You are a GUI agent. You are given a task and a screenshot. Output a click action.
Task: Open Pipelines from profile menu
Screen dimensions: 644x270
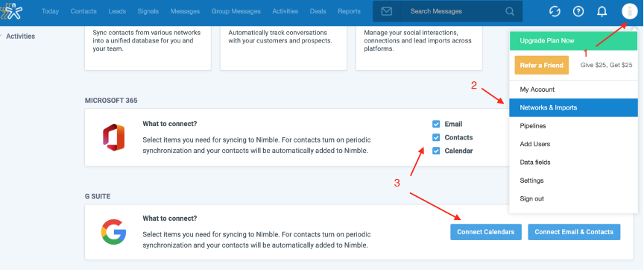573,126
